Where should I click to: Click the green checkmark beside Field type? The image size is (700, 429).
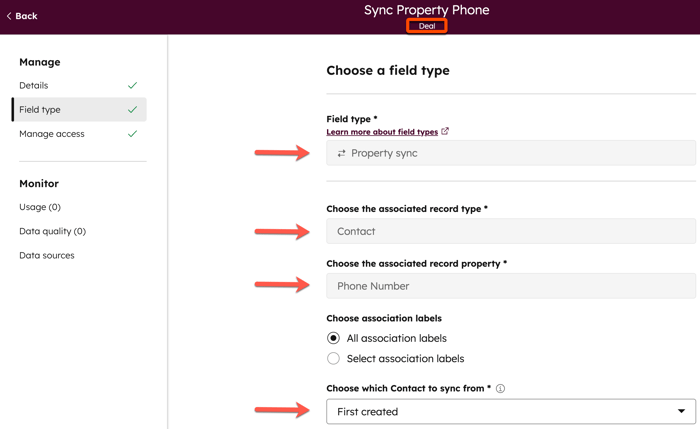click(132, 110)
